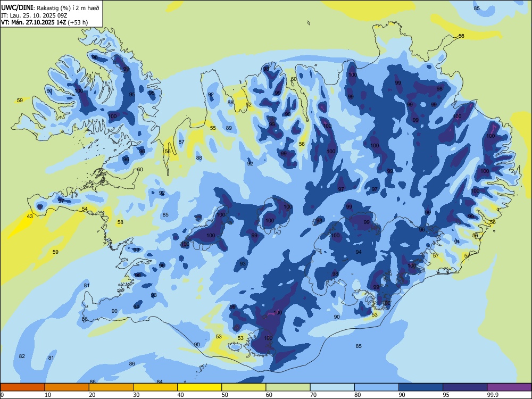
Task: Click the '91' humidity value in the Westfjords
Action: point(49,91)
